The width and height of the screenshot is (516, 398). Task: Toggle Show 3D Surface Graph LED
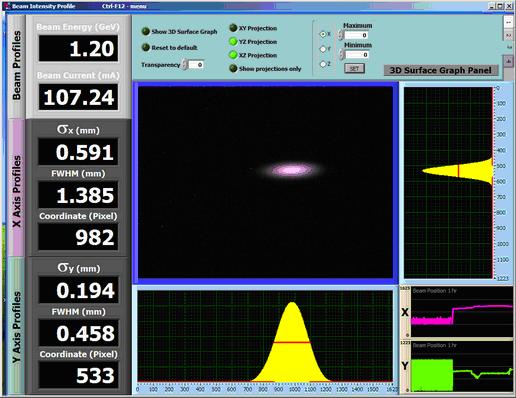point(146,31)
